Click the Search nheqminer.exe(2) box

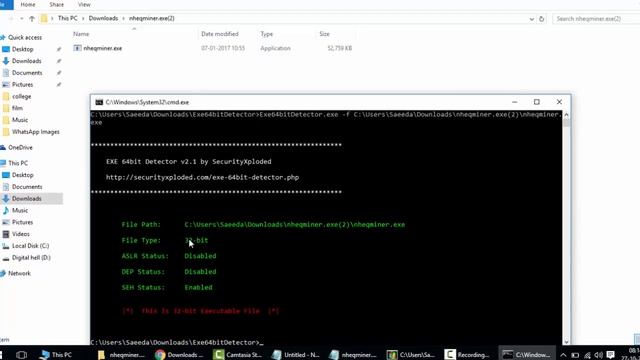pos(596,19)
